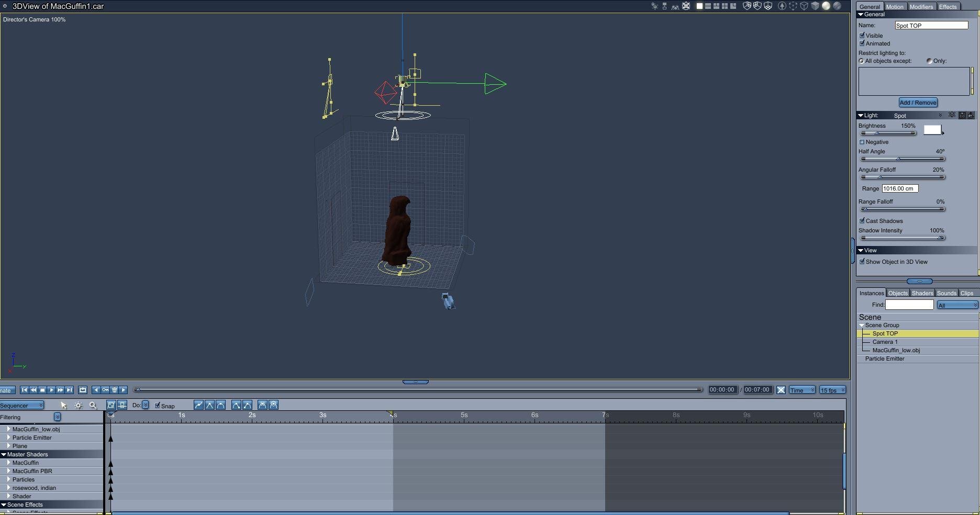Click the fast-forward playback button
Image resolution: width=980 pixels, height=515 pixels.
[x=60, y=390]
